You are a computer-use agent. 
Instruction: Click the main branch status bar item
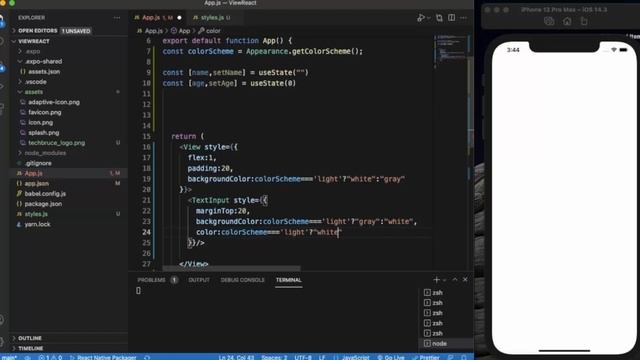pyautogui.click(x=9, y=357)
